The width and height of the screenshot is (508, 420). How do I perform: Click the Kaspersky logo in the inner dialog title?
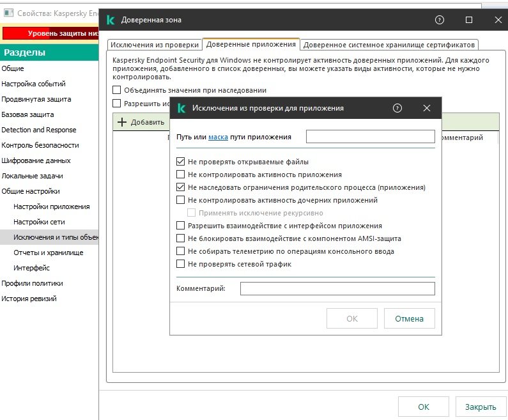click(x=181, y=108)
